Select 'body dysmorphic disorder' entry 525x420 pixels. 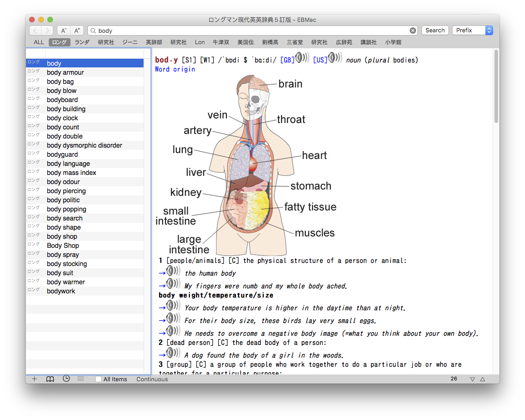click(x=85, y=145)
